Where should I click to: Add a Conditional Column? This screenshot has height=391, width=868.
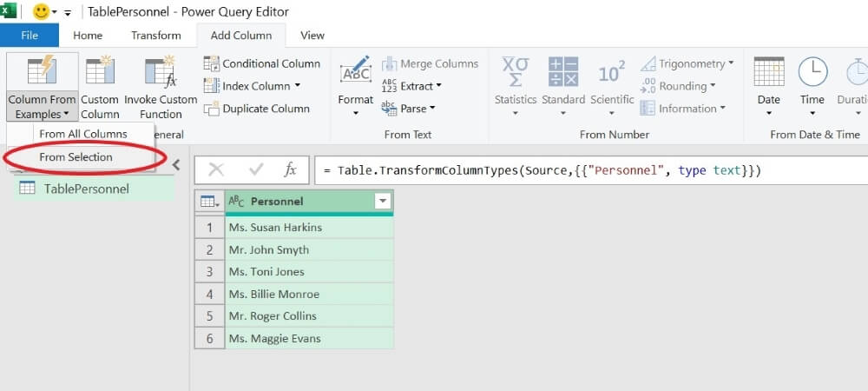tap(262, 63)
